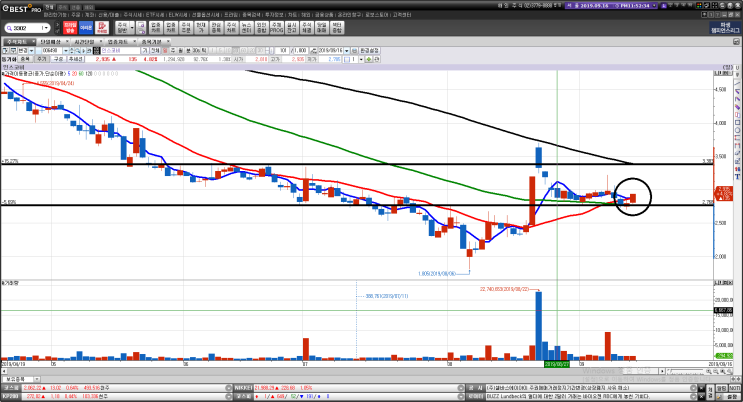Click the chart panel icon at the far right of the tab strip

(x=737, y=42)
